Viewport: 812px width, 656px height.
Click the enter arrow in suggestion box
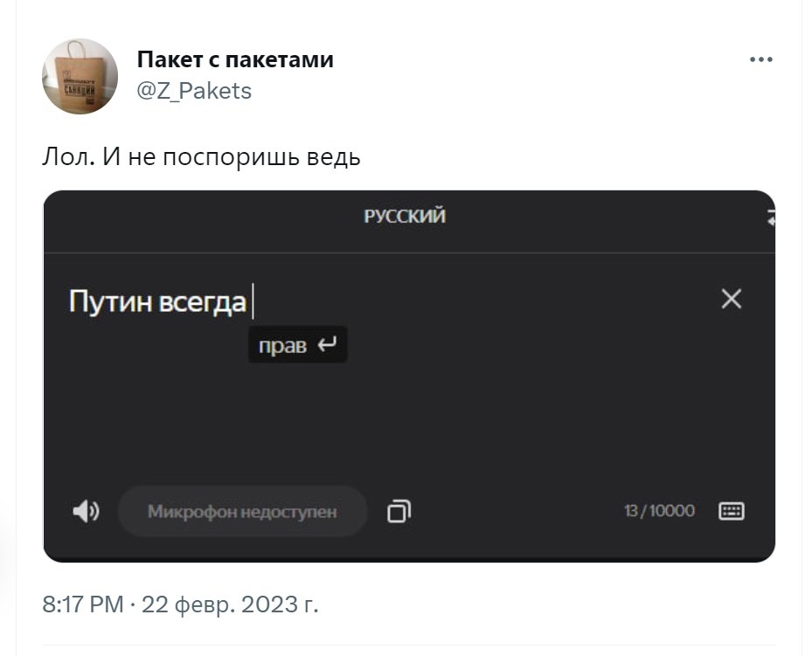pyautogui.click(x=327, y=344)
